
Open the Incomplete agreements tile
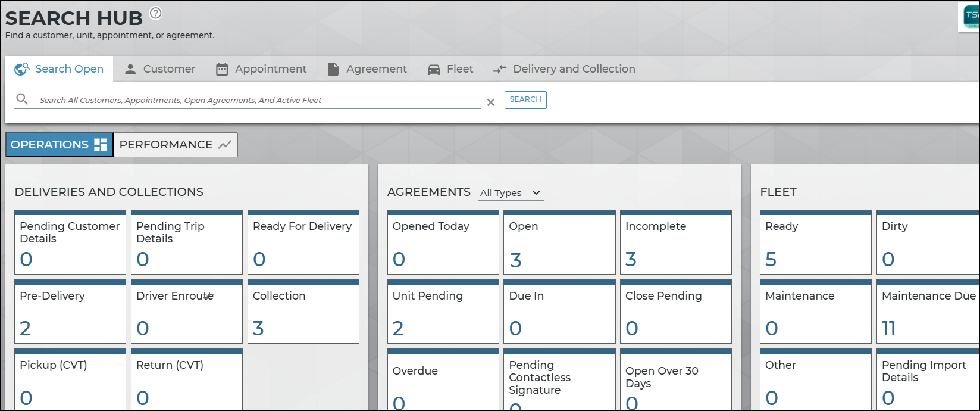point(675,242)
